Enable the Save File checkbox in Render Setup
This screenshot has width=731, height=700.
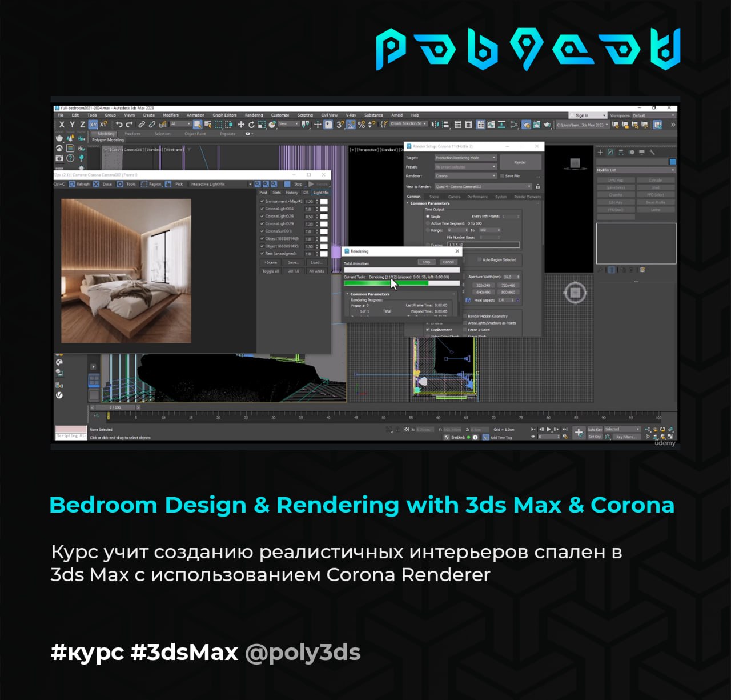tap(502, 176)
